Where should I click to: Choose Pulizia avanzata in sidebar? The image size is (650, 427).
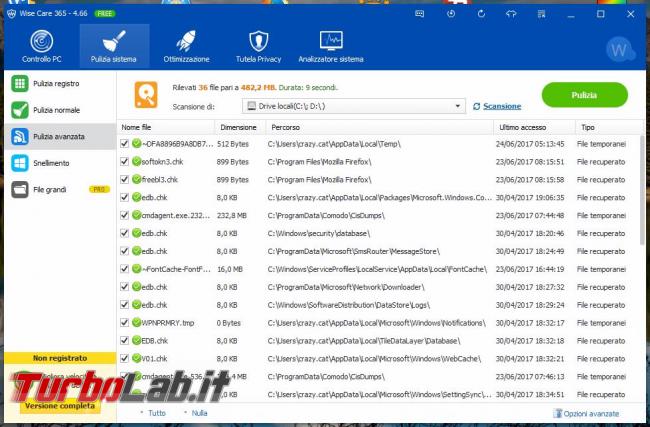click(x=60, y=136)
